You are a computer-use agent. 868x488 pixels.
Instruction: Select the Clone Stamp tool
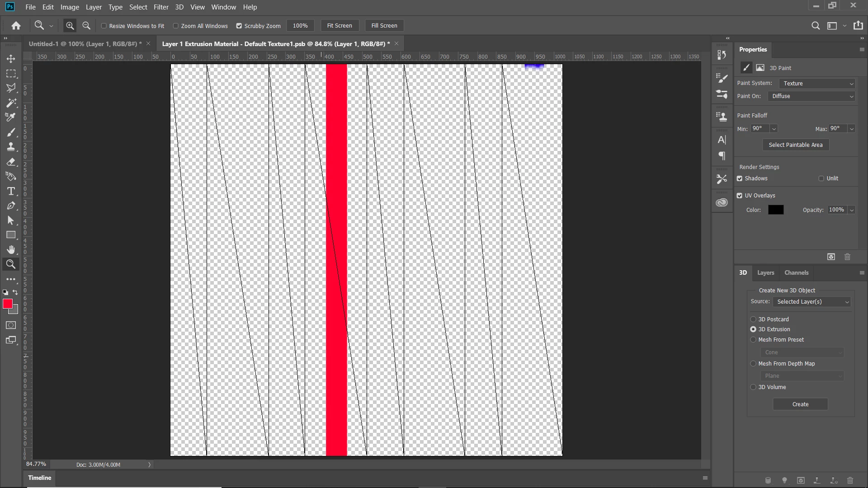11,147
